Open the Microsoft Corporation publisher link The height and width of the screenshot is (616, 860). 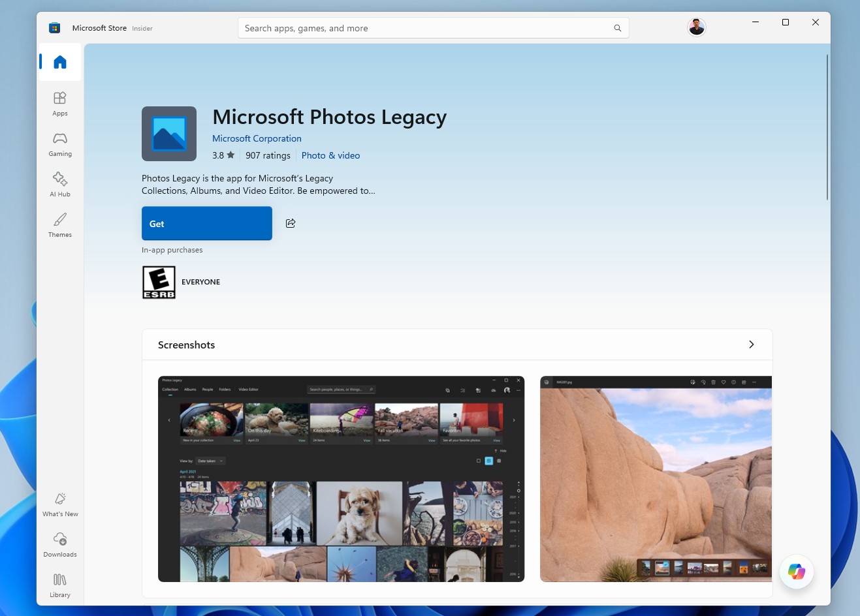[x=257, y=138]
